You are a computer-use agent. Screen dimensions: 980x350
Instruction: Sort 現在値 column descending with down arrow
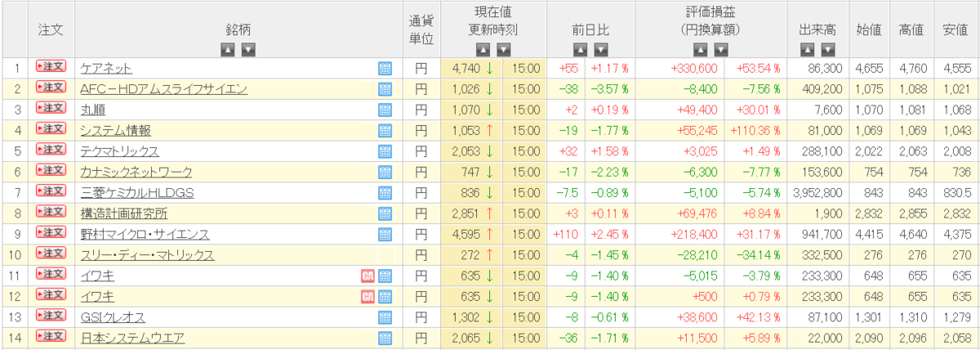click(504, 50)
